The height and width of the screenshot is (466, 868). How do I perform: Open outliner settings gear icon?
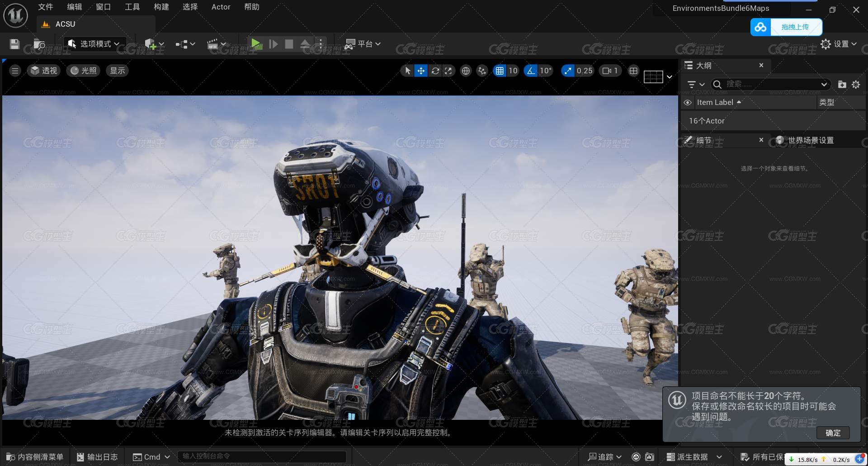click(x=856, y=85)
